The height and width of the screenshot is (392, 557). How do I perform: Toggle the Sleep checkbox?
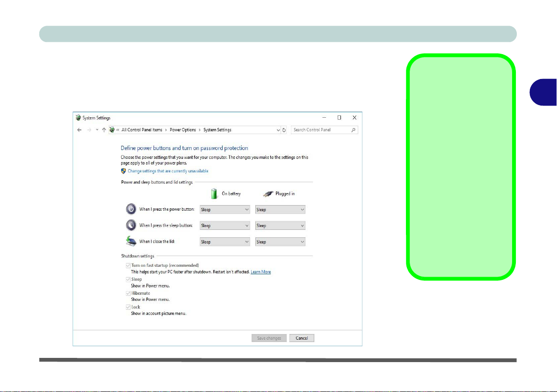click(x=128, y=279)
